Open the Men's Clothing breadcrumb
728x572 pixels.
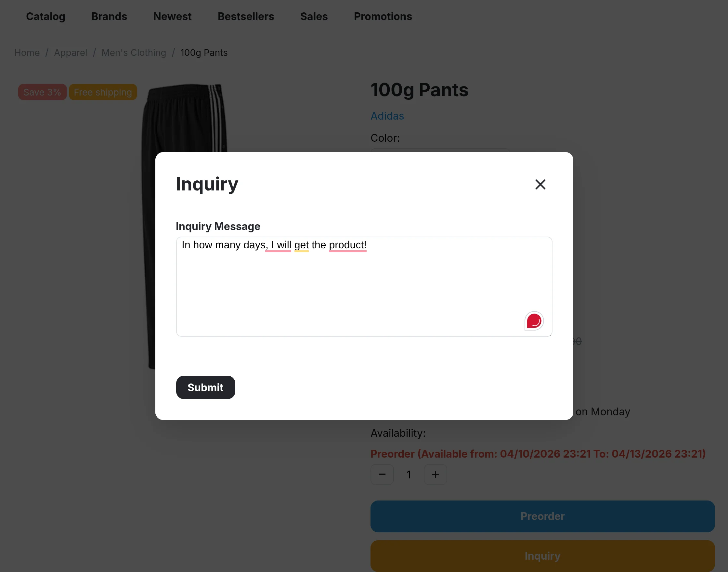[134, 53]
